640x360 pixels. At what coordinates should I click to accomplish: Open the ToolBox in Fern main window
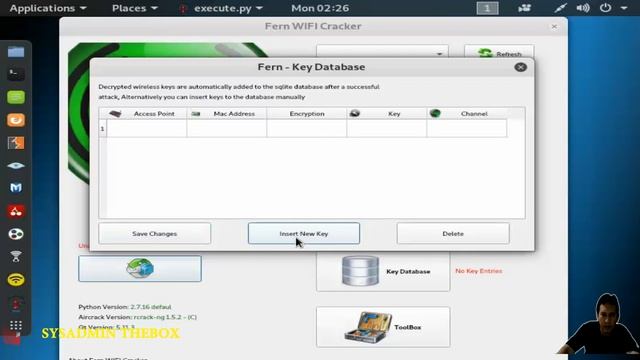(383, 327)
